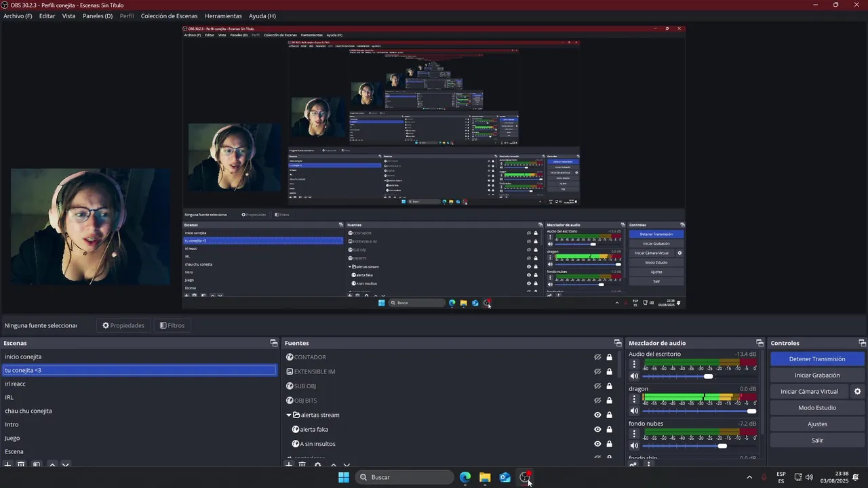Open fondo nubes audio options menu
The image size is (868, 488).
(634, 434)
